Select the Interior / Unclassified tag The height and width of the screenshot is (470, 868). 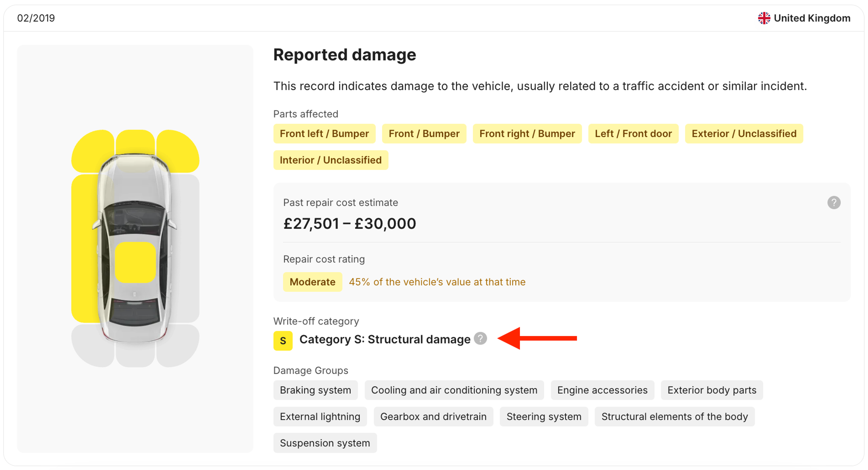(330, 160)
